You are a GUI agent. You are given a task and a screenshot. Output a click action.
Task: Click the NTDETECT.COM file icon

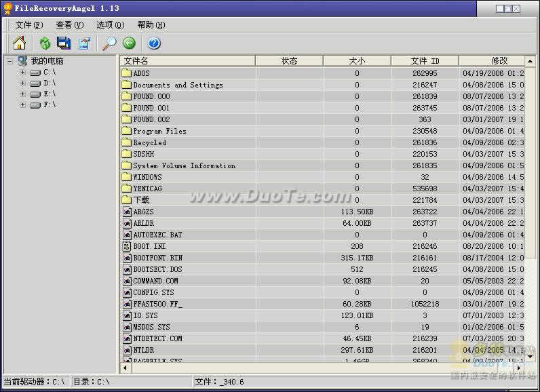pos(127,338)
